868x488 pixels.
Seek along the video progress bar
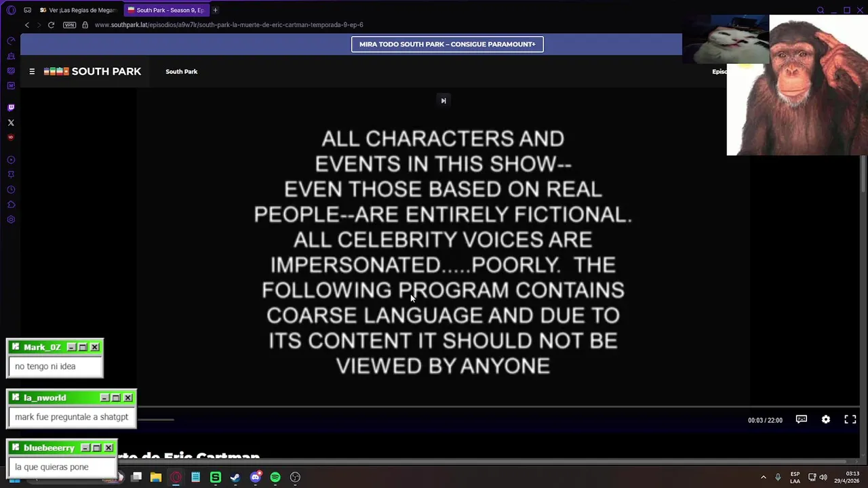click(x=498, y=407)
